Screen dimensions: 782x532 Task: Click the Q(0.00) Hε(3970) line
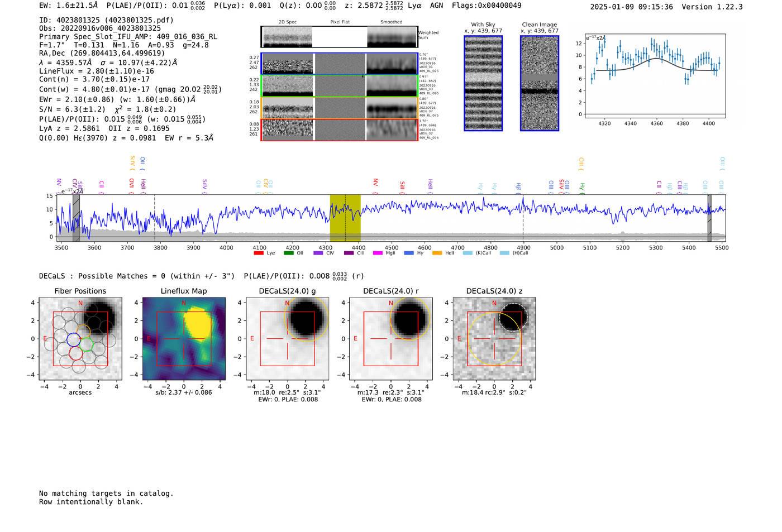[x=126, y=138]
